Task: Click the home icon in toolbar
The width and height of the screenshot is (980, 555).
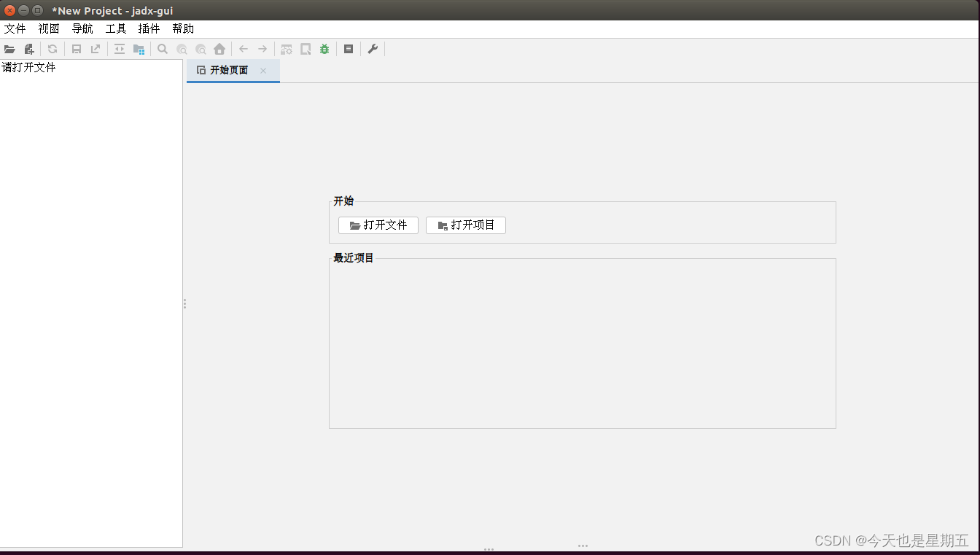Action: [219, 49]
